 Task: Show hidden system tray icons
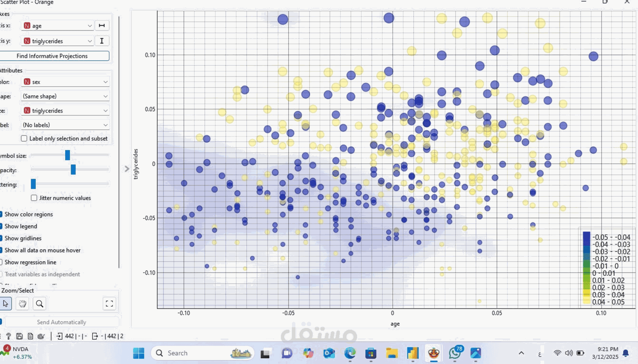point(521,353)
